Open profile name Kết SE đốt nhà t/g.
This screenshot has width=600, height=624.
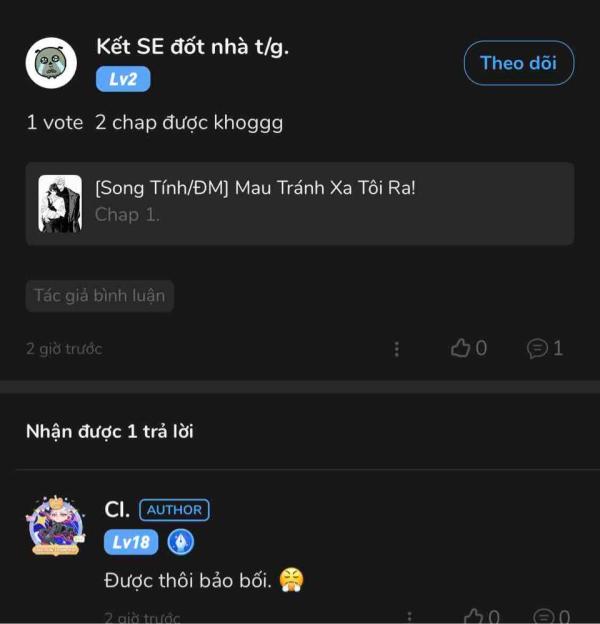click(x=192, y=46)
